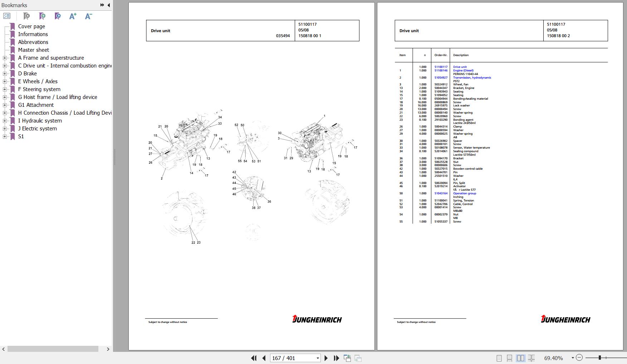This screenshot has height=364, width=627.
Task: Click the delete bookmark icon
Action: (26, 16)
